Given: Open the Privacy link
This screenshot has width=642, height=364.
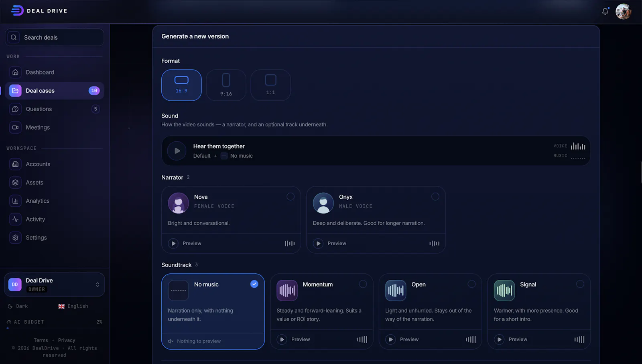Looking at the screenshot, I should 67,340.
